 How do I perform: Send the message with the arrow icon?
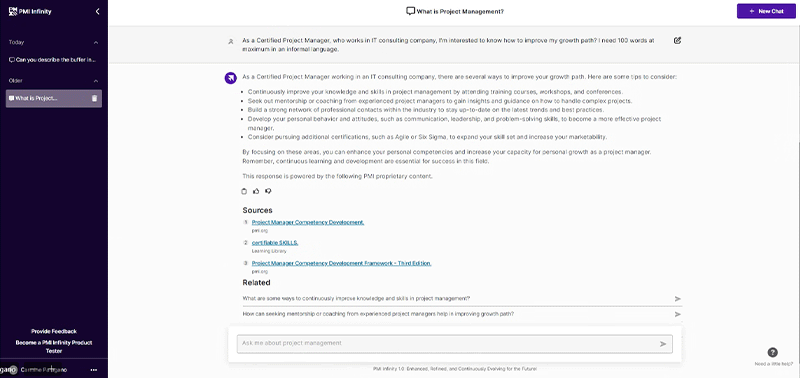click(663, 344)
